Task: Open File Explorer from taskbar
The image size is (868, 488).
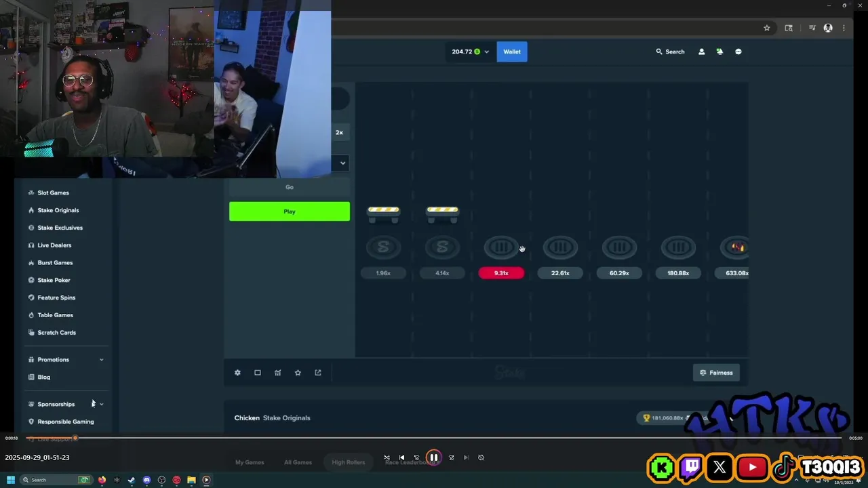Action: coord(191,480)
